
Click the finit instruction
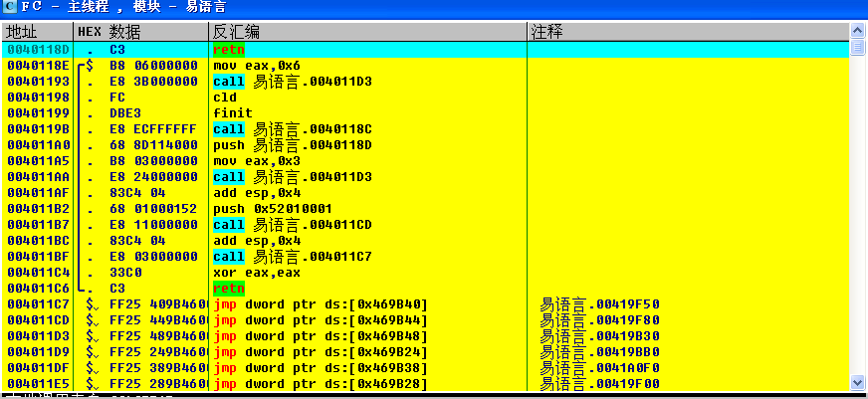click(233, 113)
